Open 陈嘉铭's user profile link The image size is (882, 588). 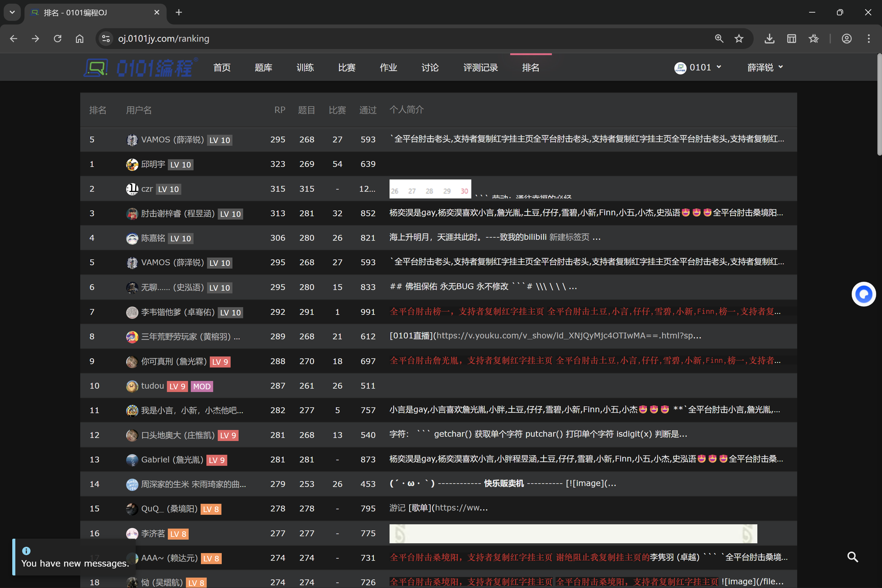153,238
